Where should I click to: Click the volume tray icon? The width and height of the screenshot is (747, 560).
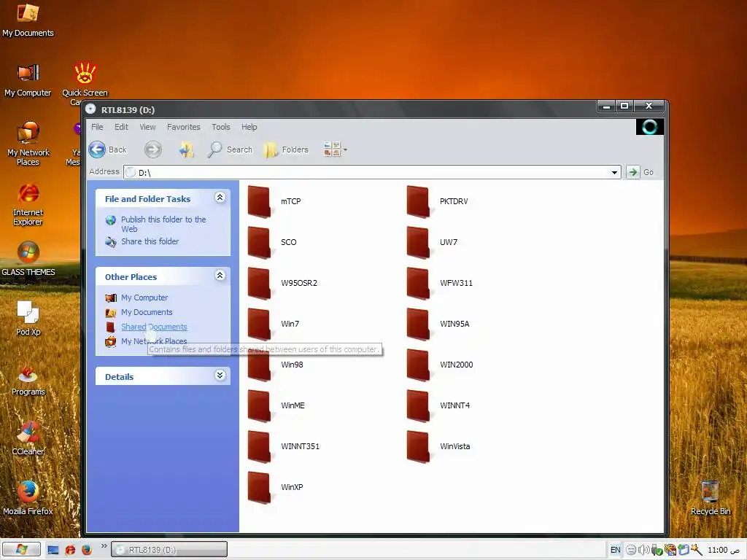[643, 550]
